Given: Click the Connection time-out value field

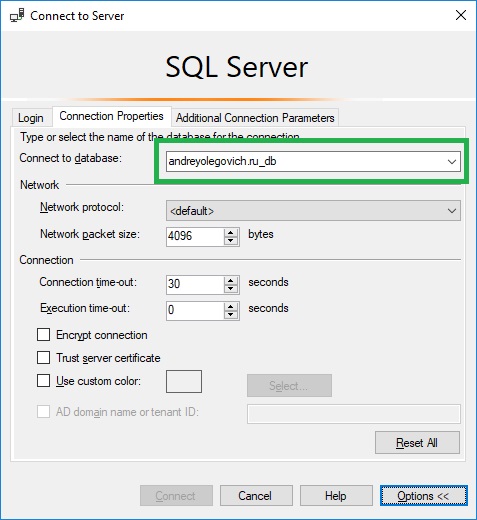Looking at the screenshot, I should (195, 284).
